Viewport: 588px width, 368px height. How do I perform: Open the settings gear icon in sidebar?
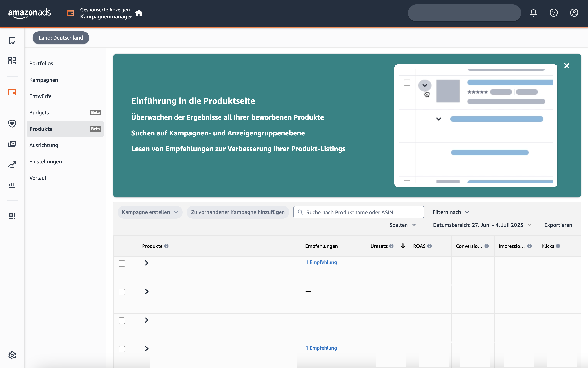[12, 355]
